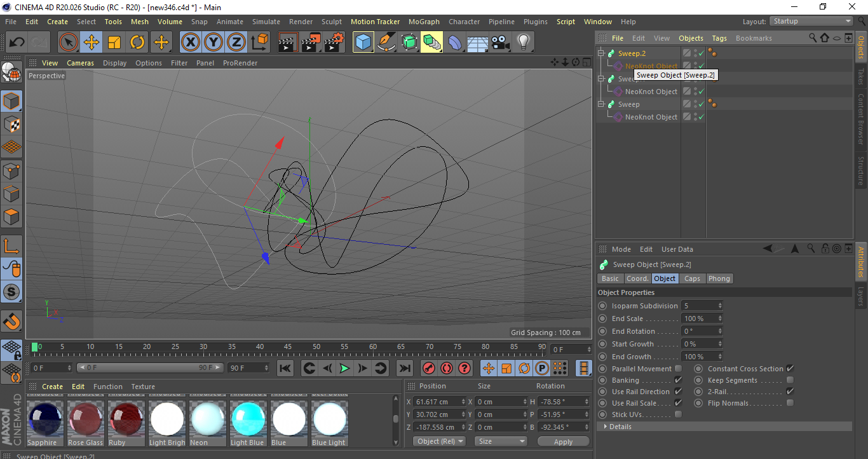
Task: Select the Scale tool
Action: (114, 43)
